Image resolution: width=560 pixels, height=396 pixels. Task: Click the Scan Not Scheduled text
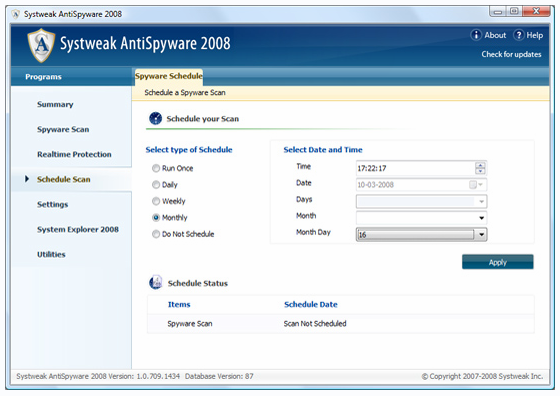(315, 324)
